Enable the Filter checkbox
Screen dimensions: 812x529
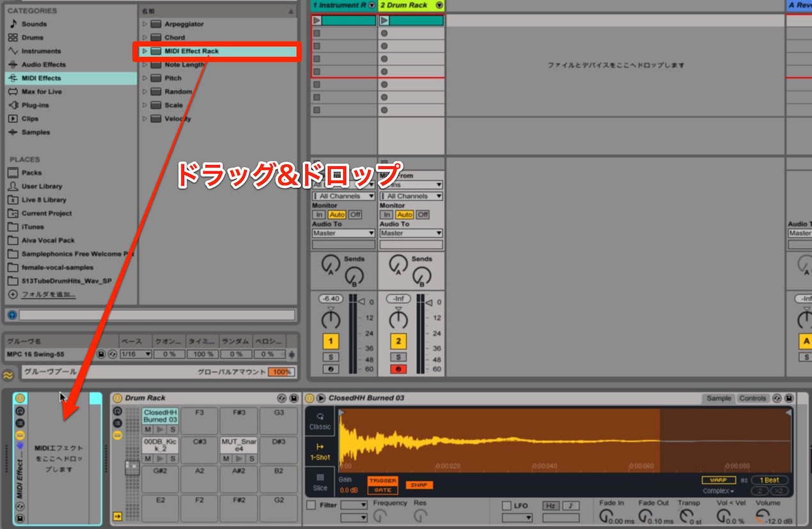click(x=311, y=505)
